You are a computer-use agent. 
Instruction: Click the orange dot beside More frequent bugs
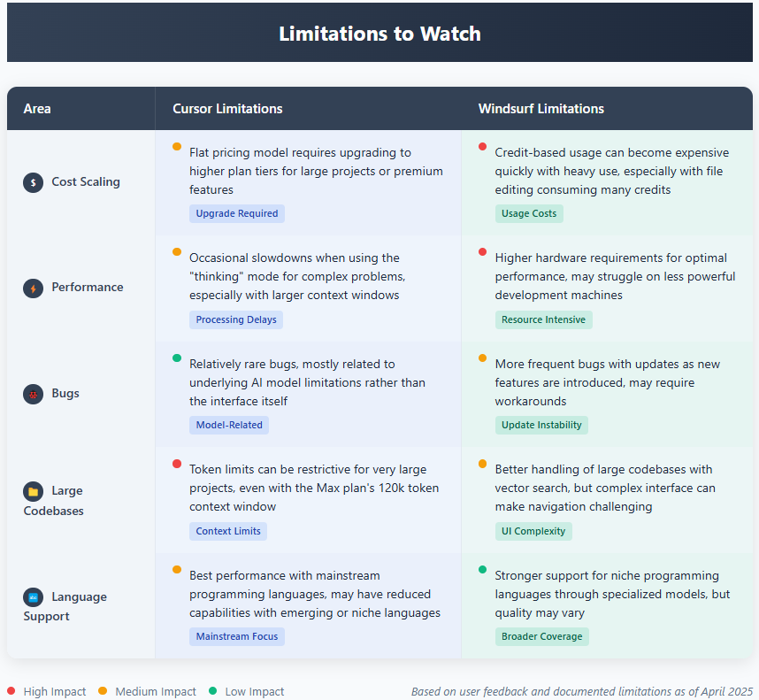pyautogui.click(x=482, y=358)
